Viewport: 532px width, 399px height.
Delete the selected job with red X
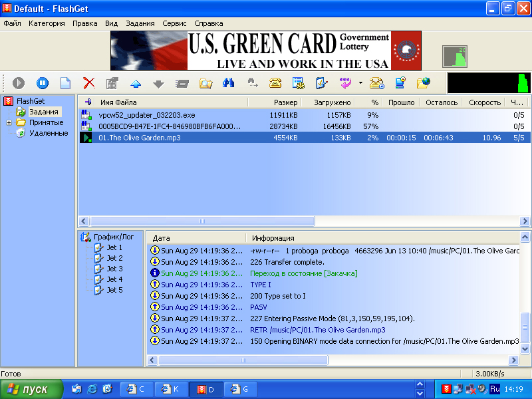(x=89, y=83)
